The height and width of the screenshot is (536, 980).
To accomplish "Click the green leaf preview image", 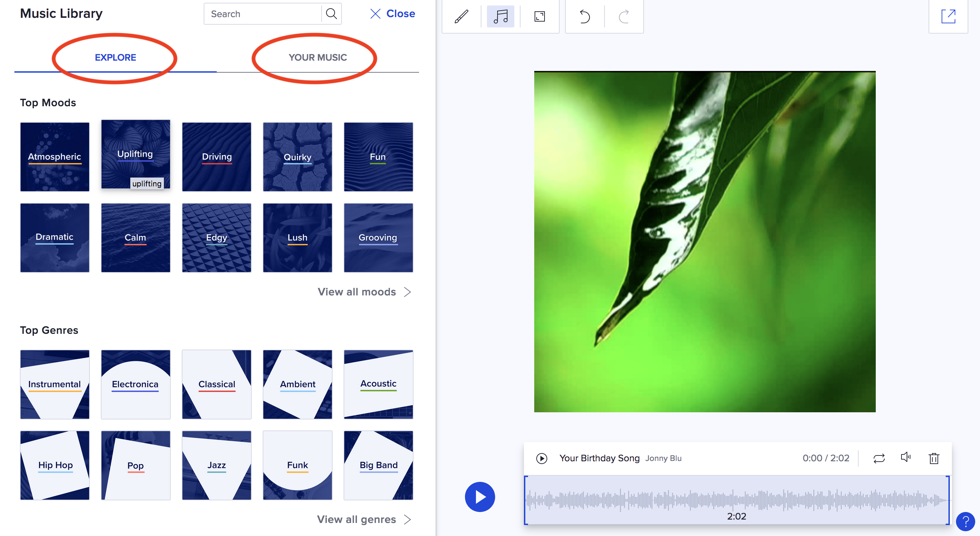I will click(705, 241).
